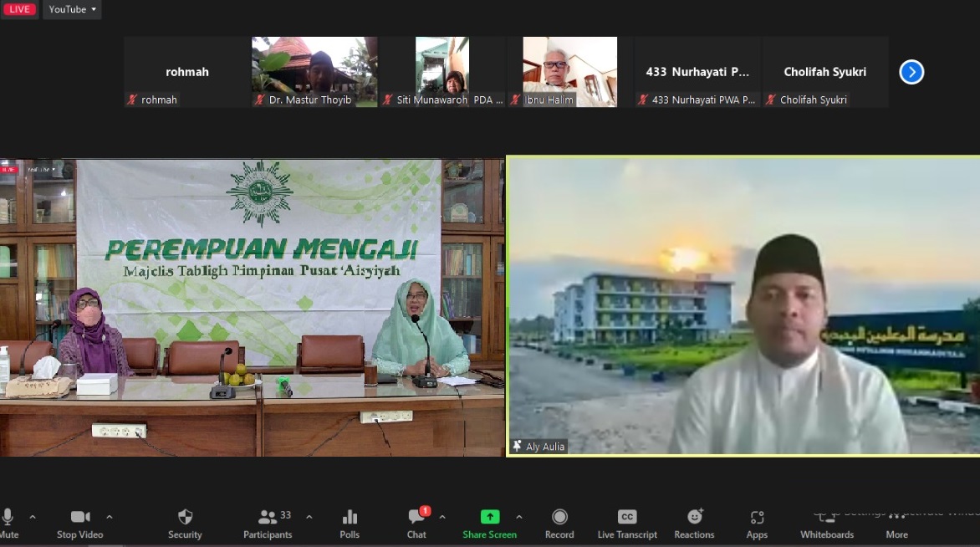Click the green Share Screen icon
This screenshot has height=547, width=980.
point(489,517)
